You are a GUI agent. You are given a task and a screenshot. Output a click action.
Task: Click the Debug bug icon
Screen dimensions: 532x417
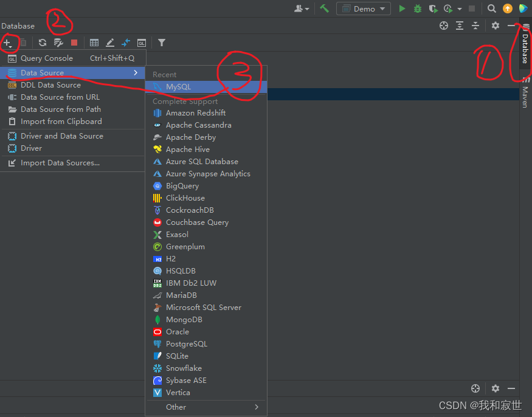(x=417, y=9)
